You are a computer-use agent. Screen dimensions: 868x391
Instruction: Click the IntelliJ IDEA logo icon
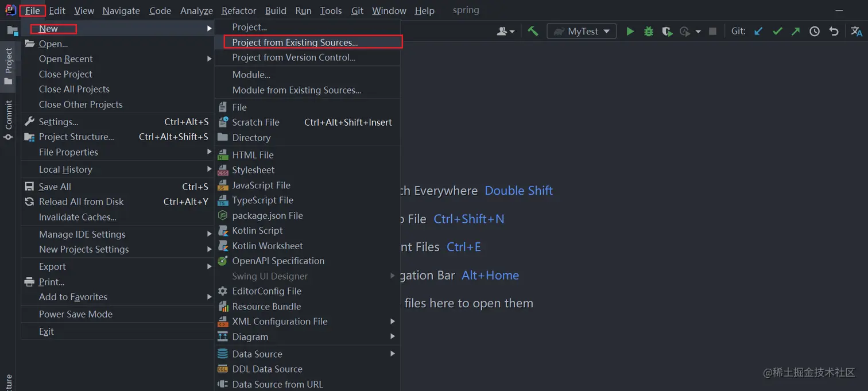pyautogui.click(x=10, y=10)
